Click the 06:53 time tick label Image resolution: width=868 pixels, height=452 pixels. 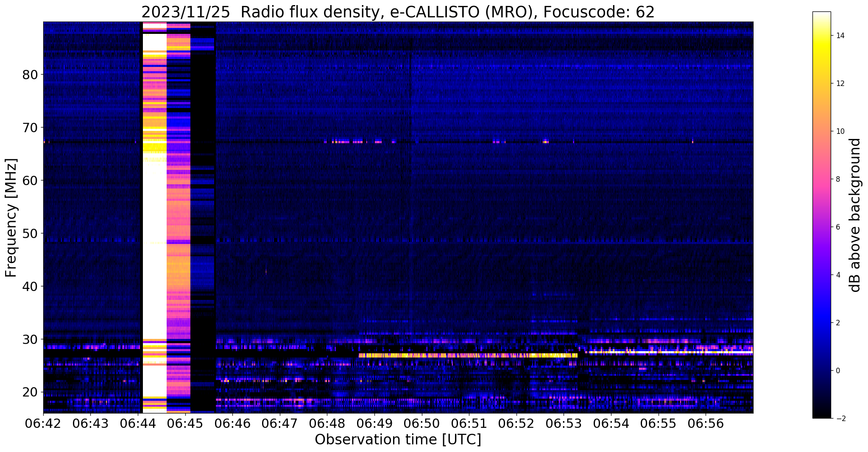[x=564, y=423]
